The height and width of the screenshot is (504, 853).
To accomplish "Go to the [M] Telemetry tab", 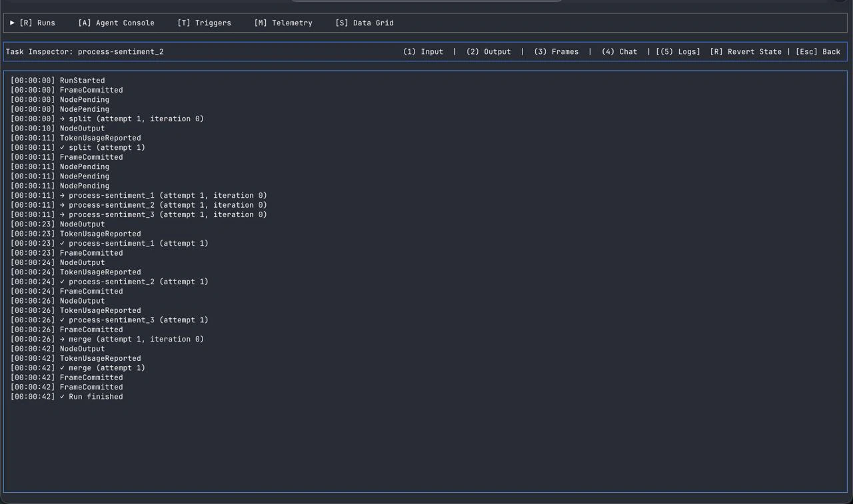I will [283, 23].
